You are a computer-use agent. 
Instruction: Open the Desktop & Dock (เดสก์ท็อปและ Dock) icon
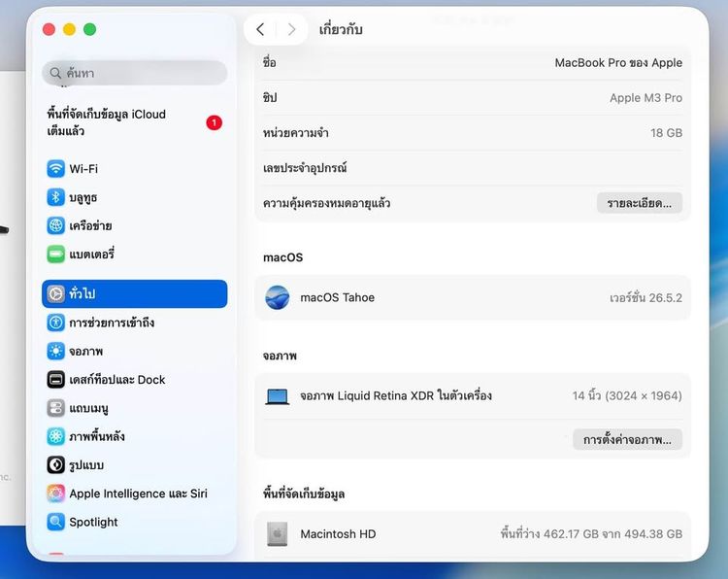coord(55,380)
